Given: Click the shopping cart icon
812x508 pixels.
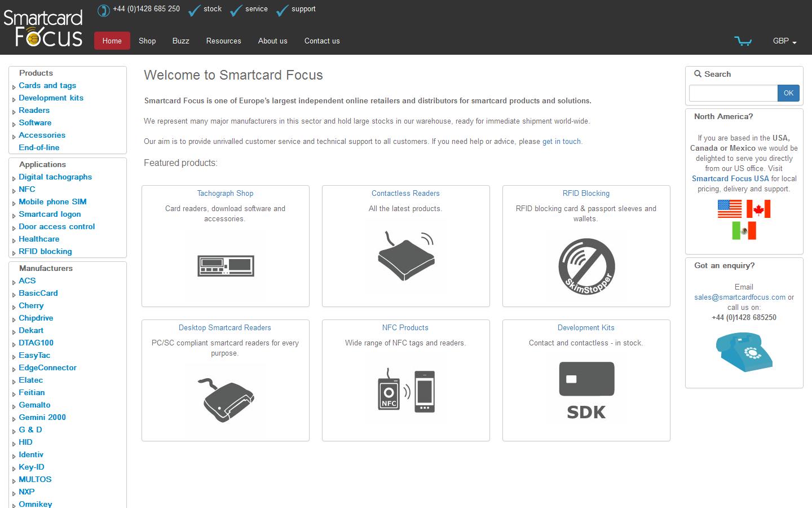Looking at the screenshot, I should 743,40.
